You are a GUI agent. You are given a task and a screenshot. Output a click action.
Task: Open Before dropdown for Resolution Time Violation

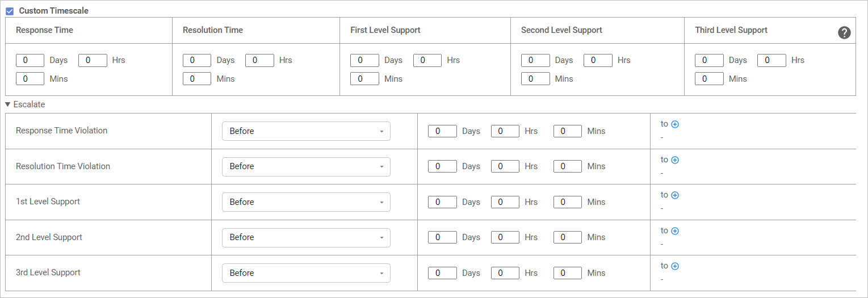306,166
